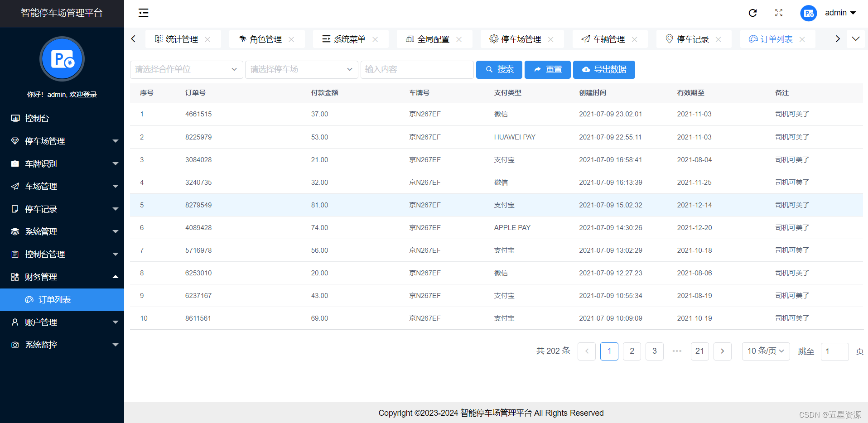The width and height of the screenshot is (868, 423).
Task: Go to the previous page arrow
Action: point(587,351)
